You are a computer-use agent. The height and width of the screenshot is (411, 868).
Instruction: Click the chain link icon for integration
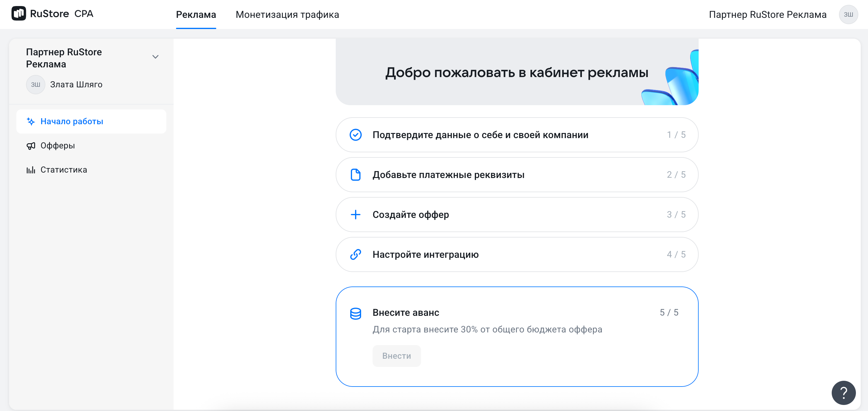tap(355, 254)
